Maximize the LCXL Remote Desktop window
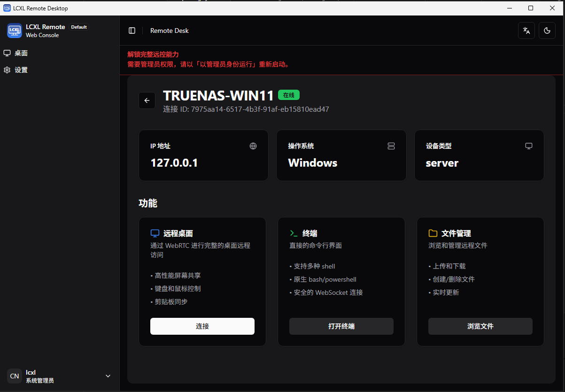Viewport: 565px width, 392px height. coord(531,8)
